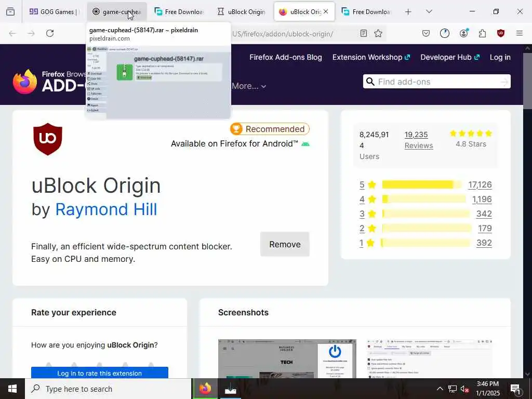
Task: Click the 1 star rating bar
Action: coord(426,243)
